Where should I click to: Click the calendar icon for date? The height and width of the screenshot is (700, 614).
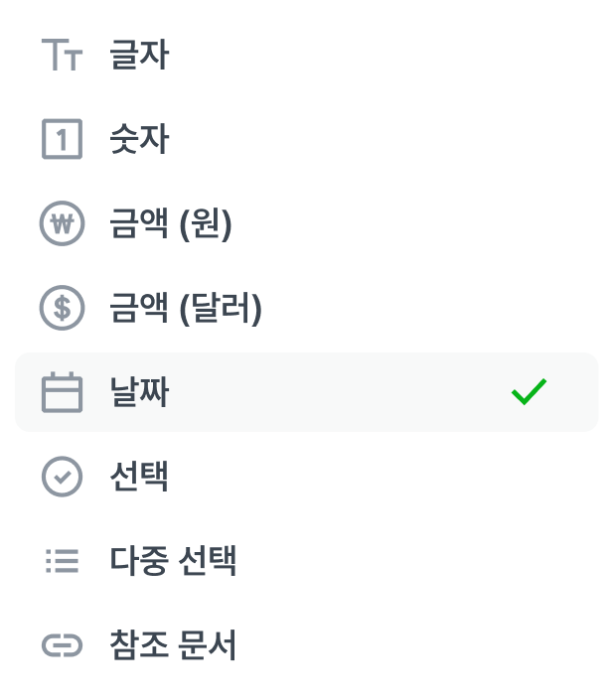(62, 393)
